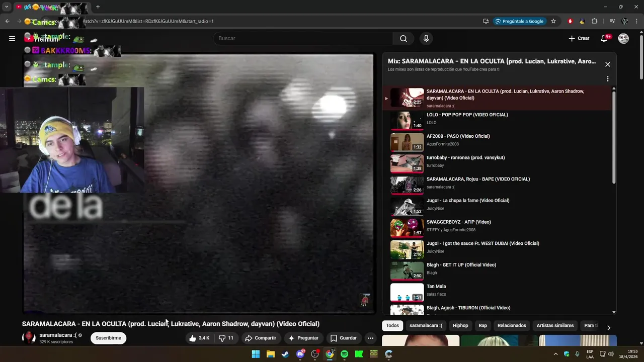
Task: Open the red hand ad blocker extension
Action: [x=570, y=21]
